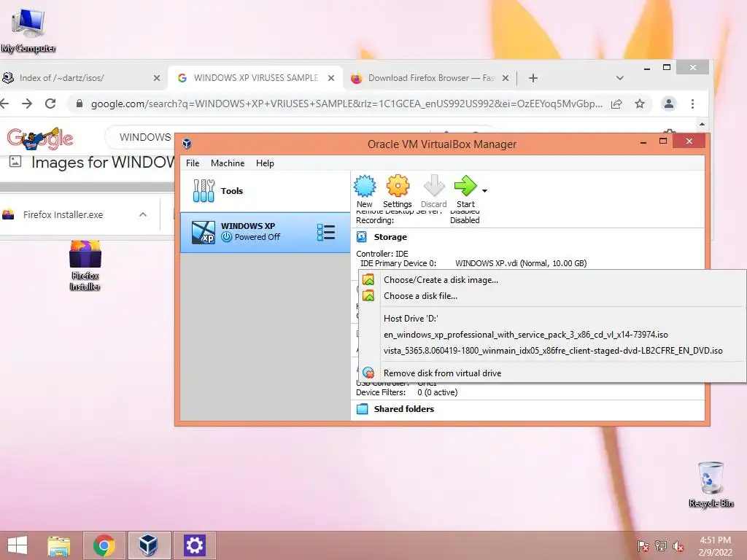Open the Help menu in VirtualBox
747x560 pixels.
(265, 163)
